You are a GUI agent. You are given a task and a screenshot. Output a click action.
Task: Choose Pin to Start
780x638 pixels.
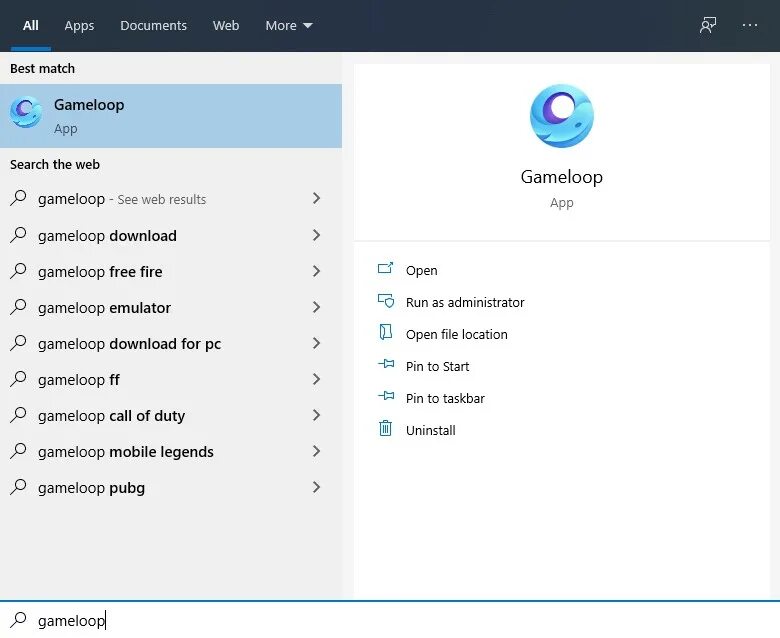437,366
